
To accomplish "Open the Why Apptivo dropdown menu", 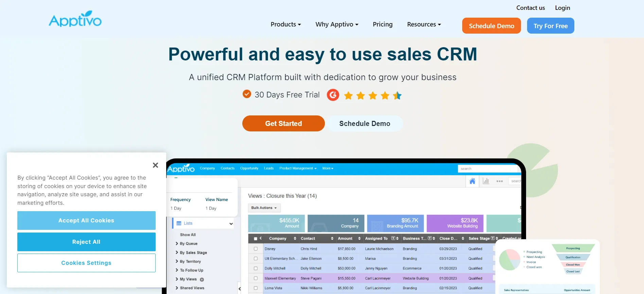I will (337, 24).
